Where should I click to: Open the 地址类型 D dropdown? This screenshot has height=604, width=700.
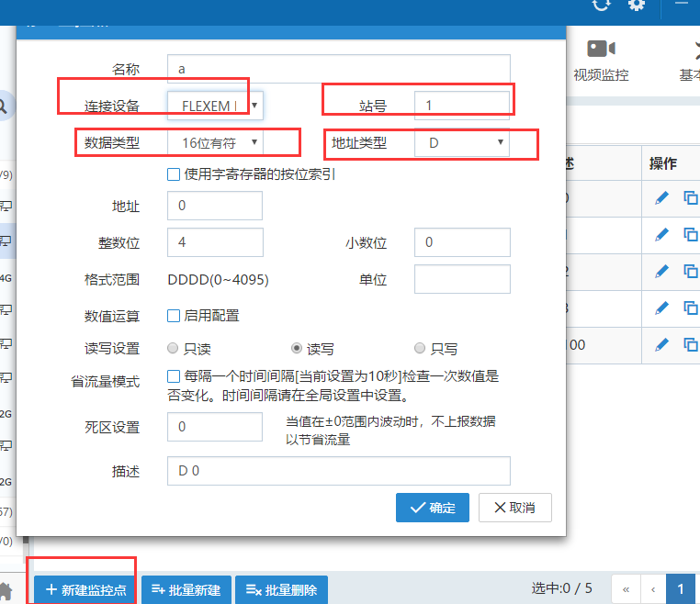click(462, 143)
